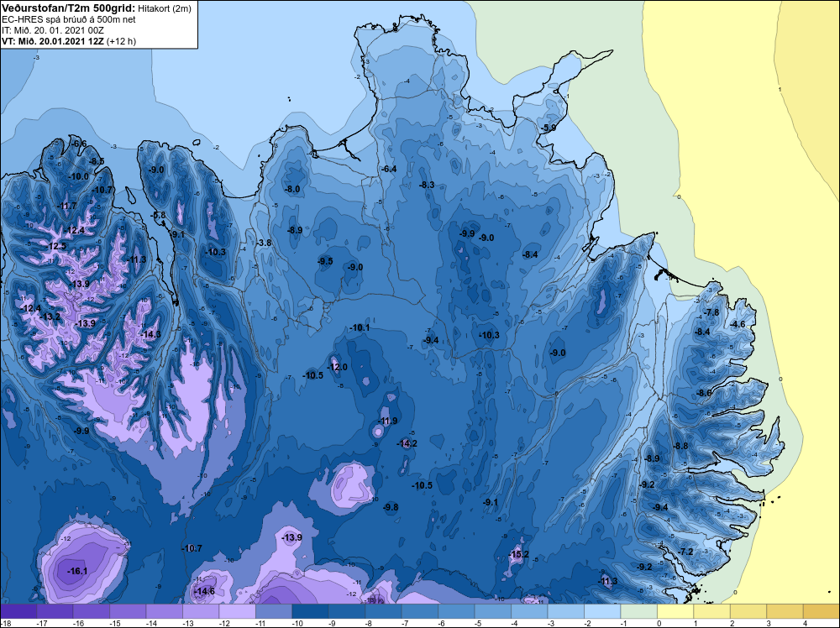
Task: Click legend swatch between -18 and -17
Action: click(x=18, y=611)
